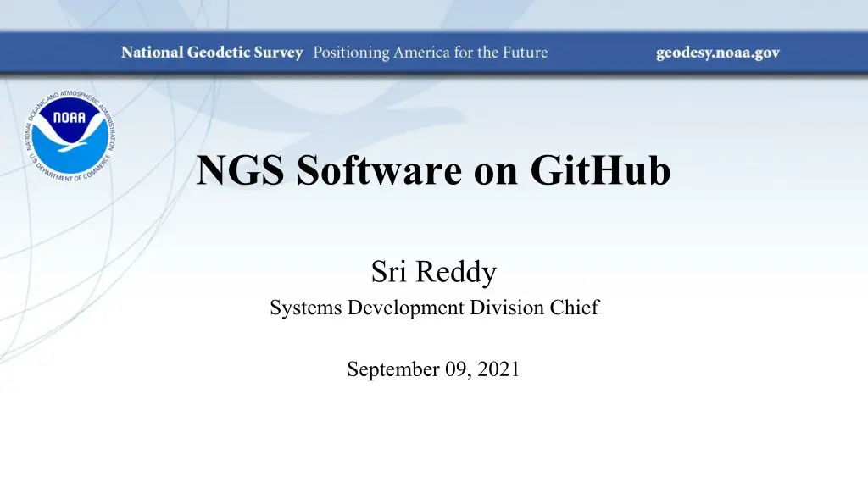This screenshot has width=868, height=488.
Task: Click the NOAA circular logo emblem
Action: click(x=70, y=135)
